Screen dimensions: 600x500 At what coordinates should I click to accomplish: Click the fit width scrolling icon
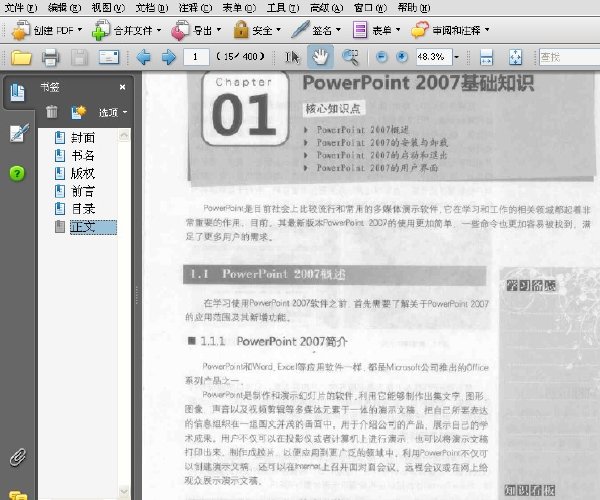tap(486, 57)
